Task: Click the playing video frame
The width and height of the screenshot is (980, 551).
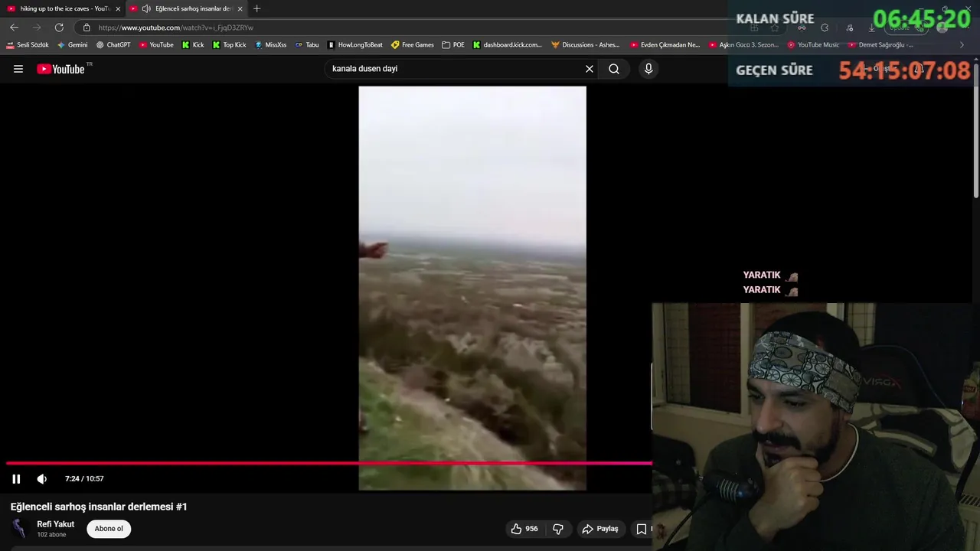Action: (x=472, y=288)
